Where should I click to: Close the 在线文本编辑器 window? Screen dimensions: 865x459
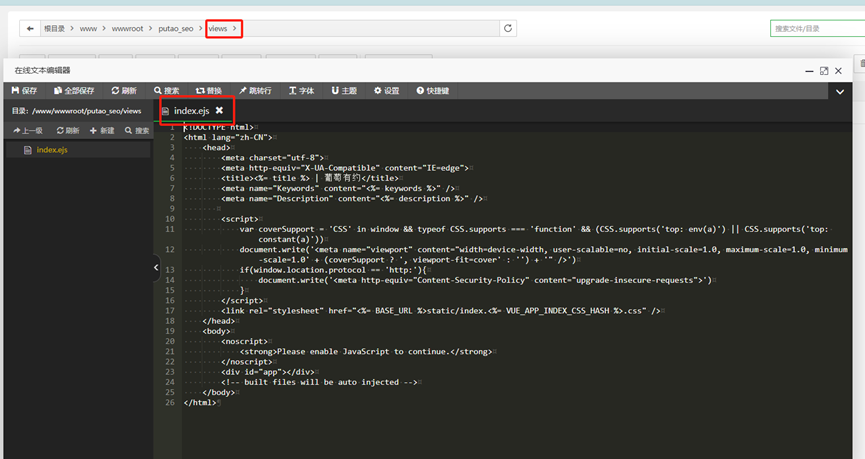(838, 71)
